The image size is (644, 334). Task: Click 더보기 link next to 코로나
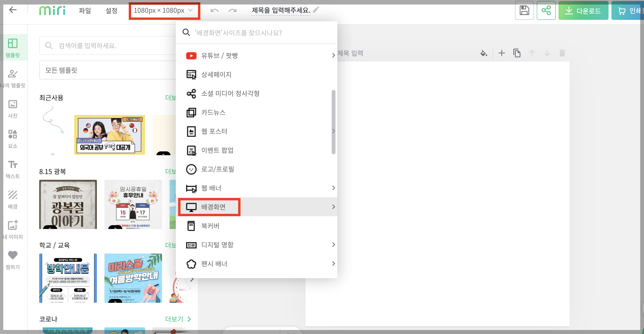click(177, 319)
